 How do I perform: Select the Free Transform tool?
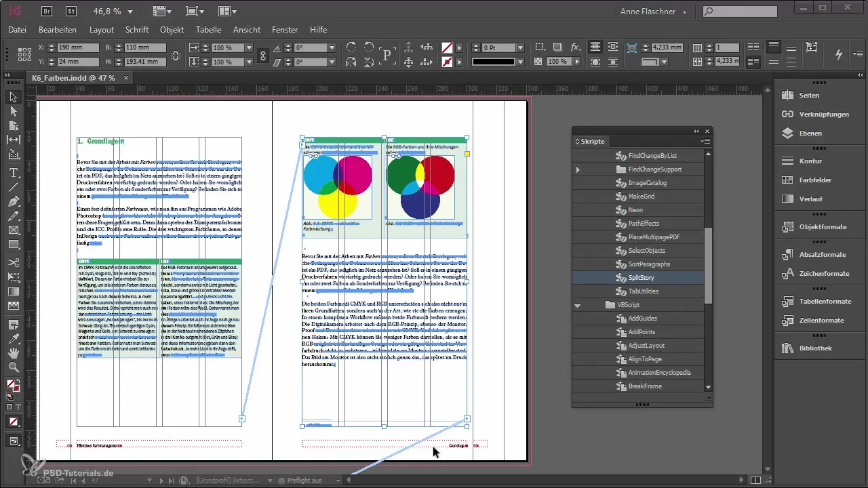click(14, 277)
